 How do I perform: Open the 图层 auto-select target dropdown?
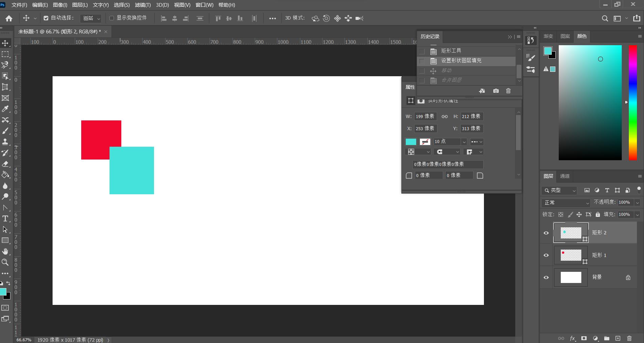(x=91, y=18)
